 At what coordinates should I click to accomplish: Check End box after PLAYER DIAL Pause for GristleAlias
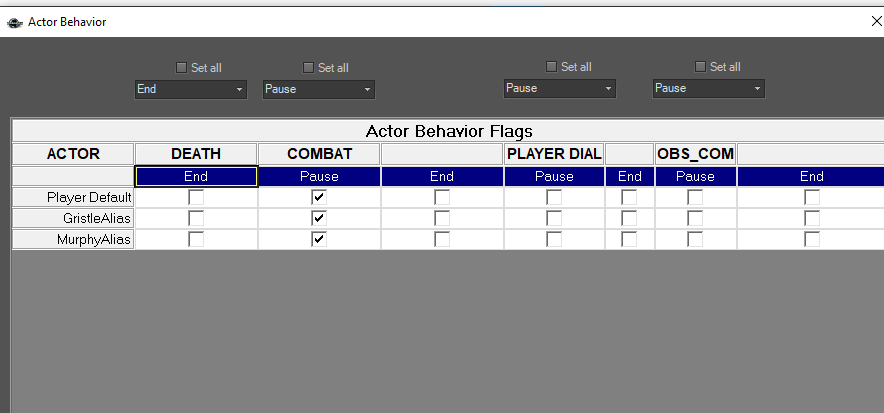click(629, 218)
